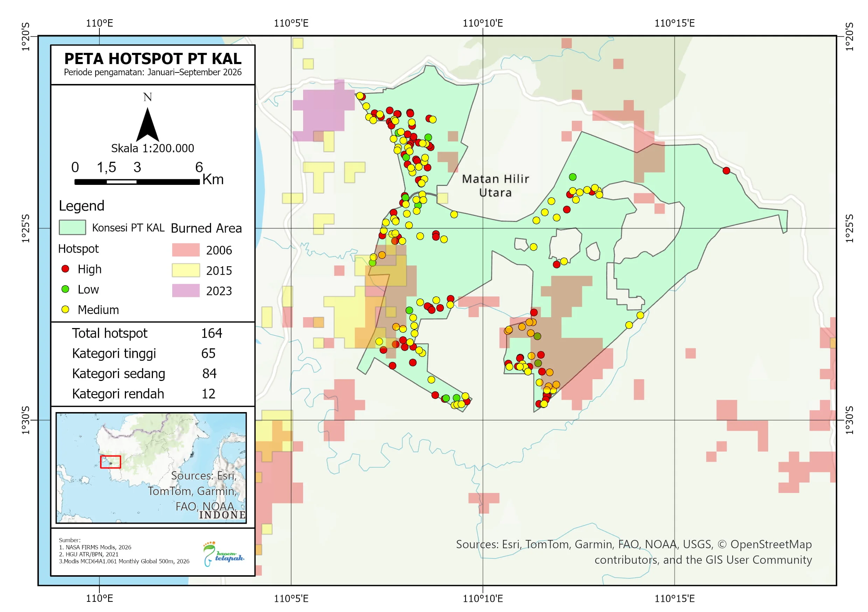Image resolution: width=868 pixels, height=612 pixels.
Task: Select the 2023 burned area swatch
Action: click(x=186, y=291)
